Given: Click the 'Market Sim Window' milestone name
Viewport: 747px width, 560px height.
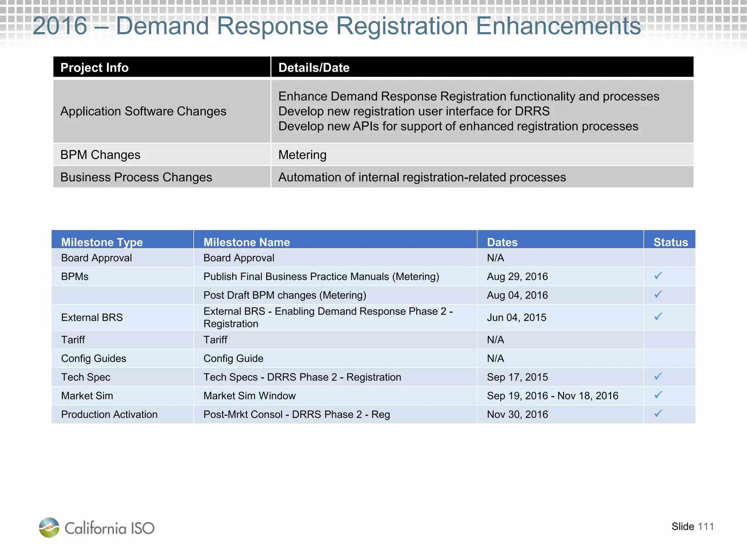Looking at the screenshot, I should click(x=249, y=396).
